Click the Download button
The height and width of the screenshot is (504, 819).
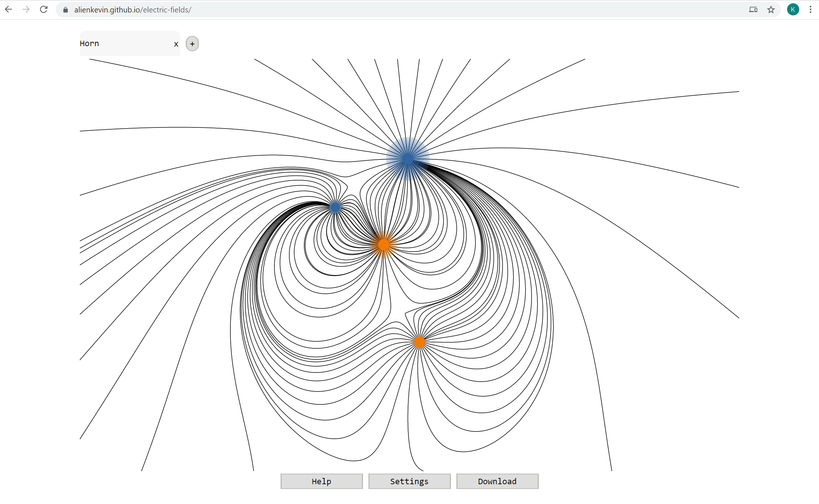497,481
